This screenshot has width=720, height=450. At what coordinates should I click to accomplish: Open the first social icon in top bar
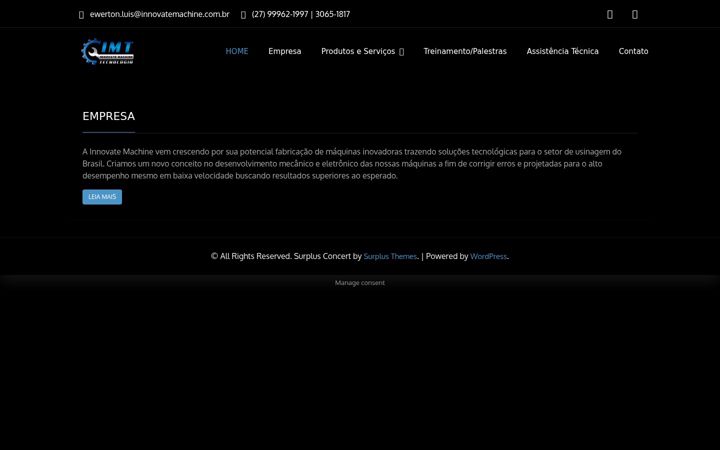[x=610, y=15]
